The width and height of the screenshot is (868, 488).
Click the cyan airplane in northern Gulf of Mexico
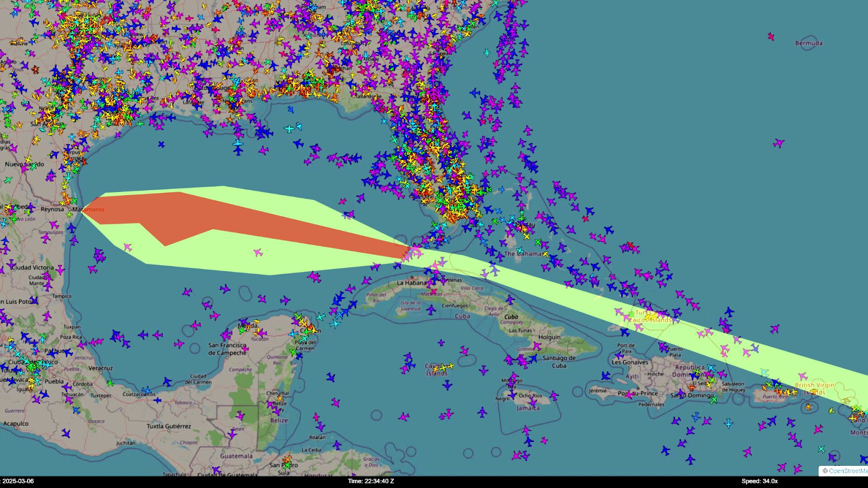coord(290,129)
